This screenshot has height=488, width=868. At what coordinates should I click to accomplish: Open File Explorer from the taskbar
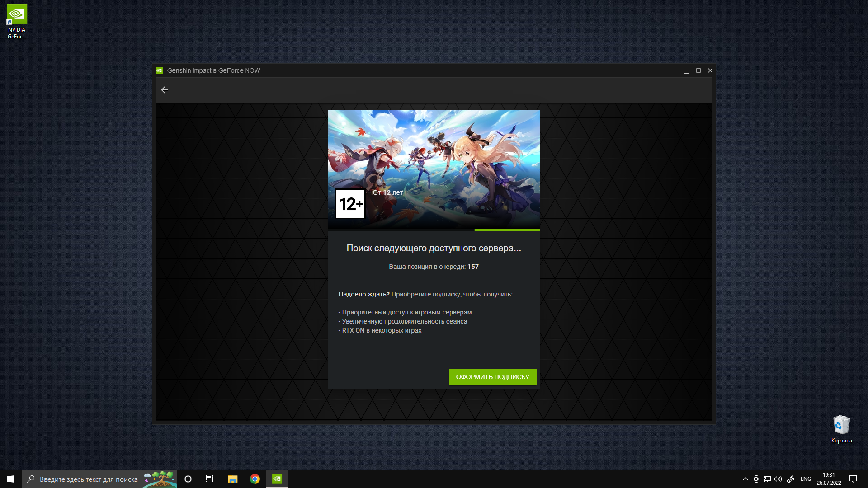click(x=232, y=479)
